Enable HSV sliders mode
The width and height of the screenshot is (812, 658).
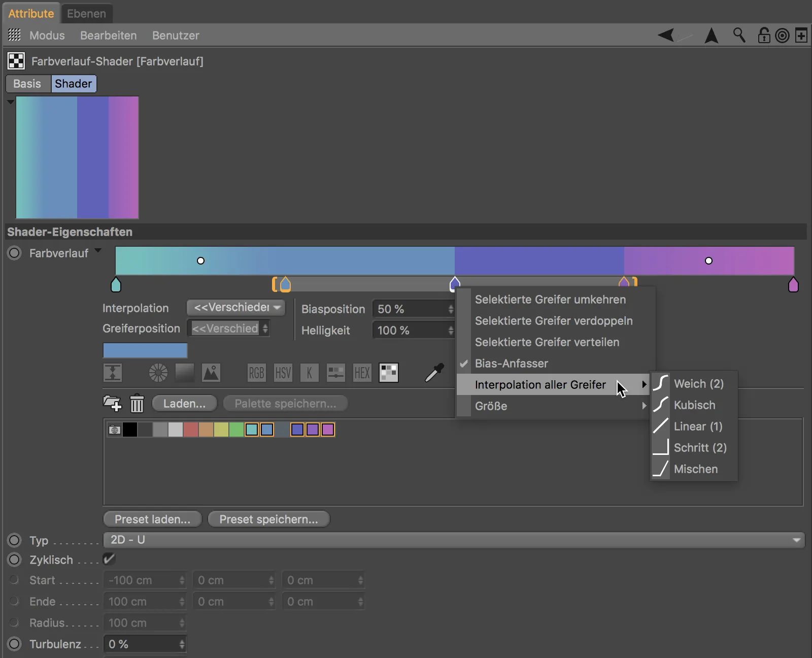tap(283, 373)
